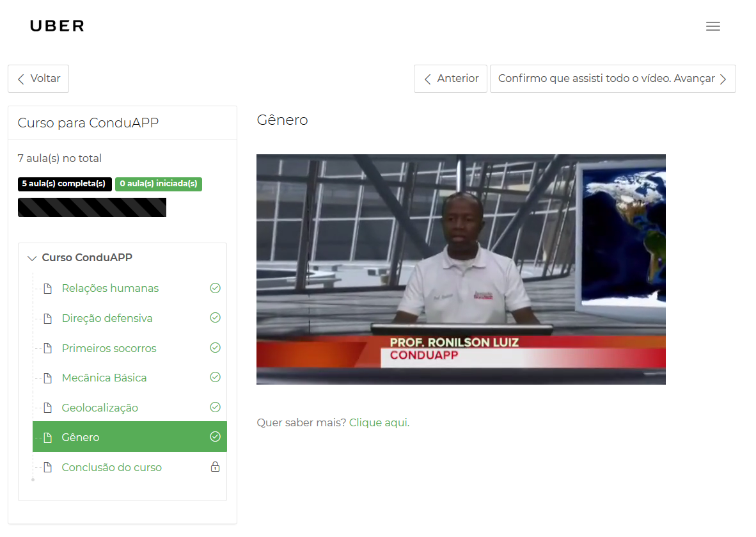
Task: Confirm video watched and advance
Action: point(613,79)
